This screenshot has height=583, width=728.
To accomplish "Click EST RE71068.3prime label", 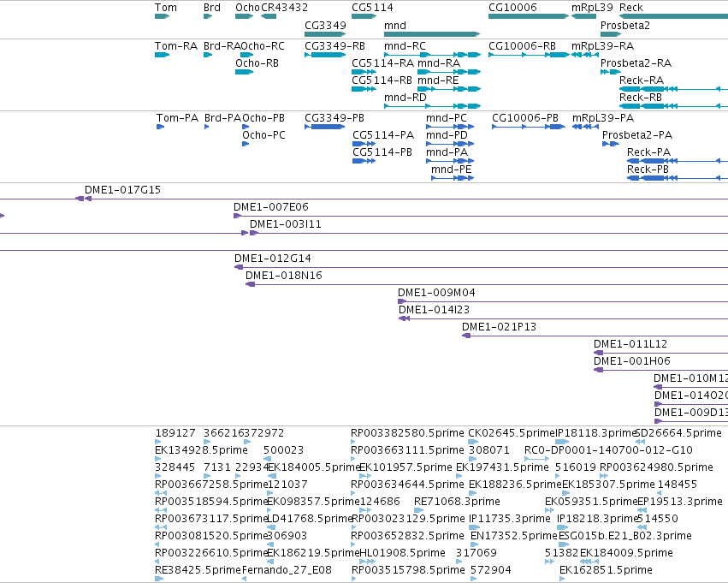I will click(x=457, y=502).
